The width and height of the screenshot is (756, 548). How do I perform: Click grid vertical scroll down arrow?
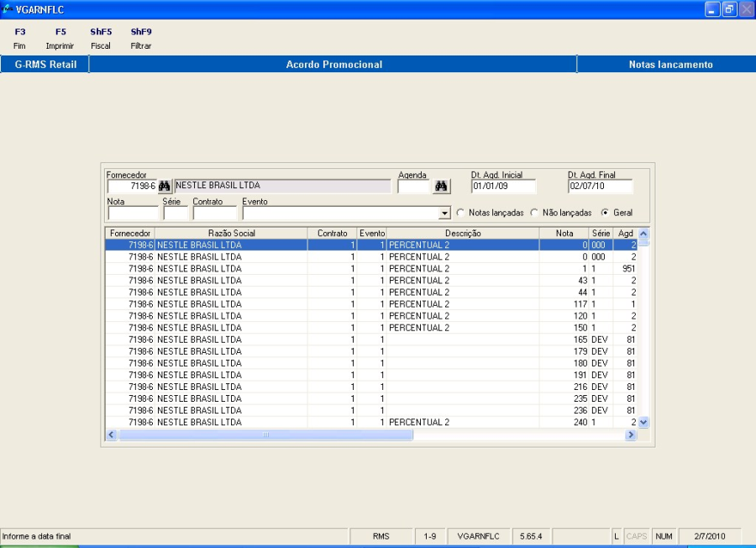[643, 423]
